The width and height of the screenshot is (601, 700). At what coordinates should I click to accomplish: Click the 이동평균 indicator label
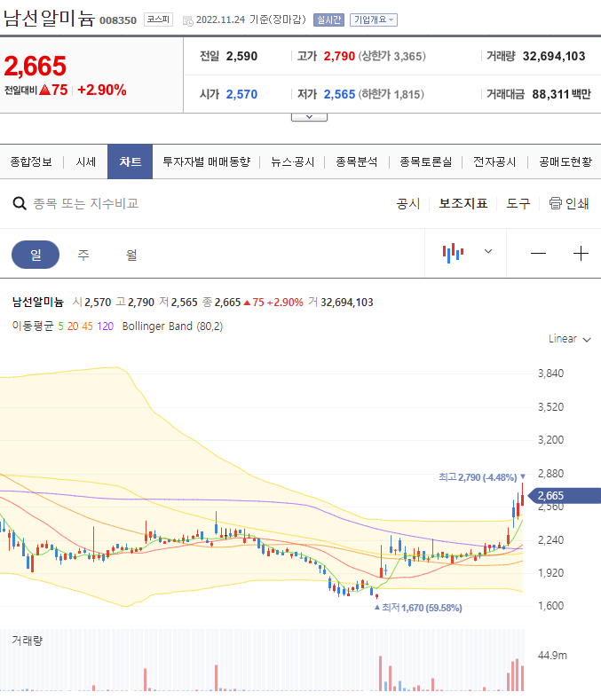(x=33, y=326)
